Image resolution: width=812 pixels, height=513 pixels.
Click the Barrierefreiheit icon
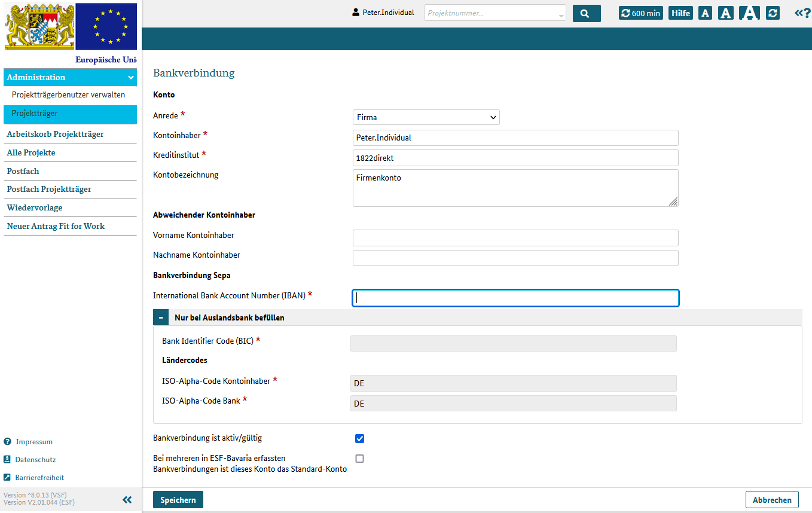pyautogui.click(x=7, y=478)
